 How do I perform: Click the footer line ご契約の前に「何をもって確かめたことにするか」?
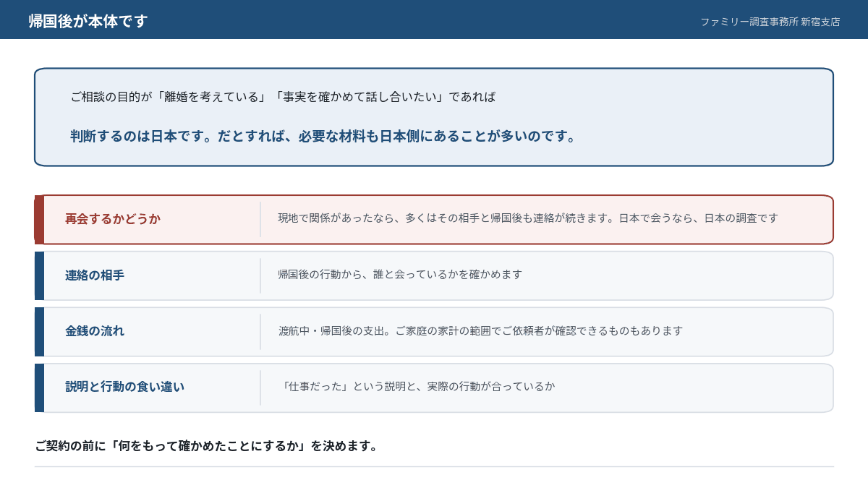[207, 446]
